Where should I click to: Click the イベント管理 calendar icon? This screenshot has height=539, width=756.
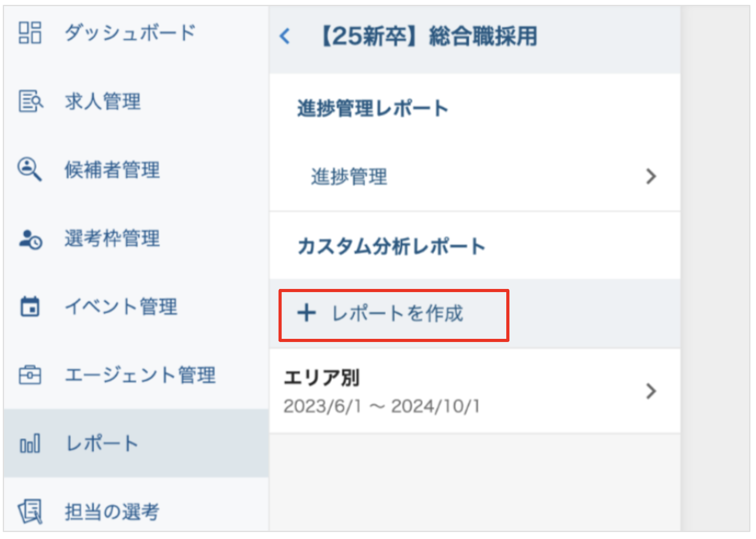tap(30, 307)
